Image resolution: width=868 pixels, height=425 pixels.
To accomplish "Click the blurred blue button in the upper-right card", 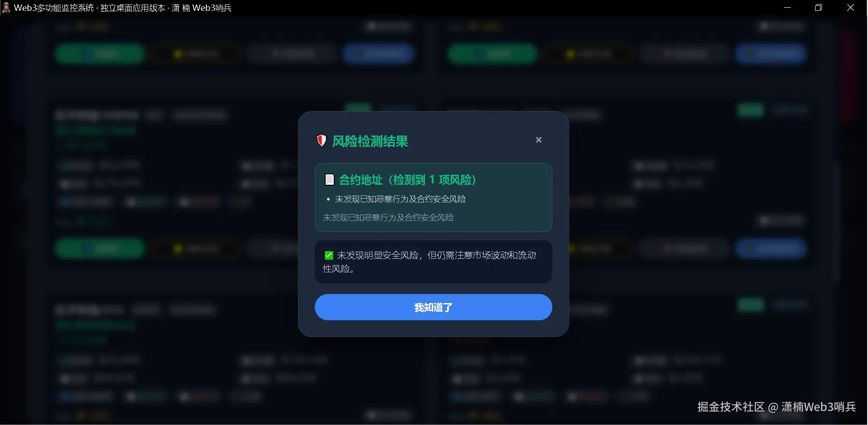I will pos(770,54).
